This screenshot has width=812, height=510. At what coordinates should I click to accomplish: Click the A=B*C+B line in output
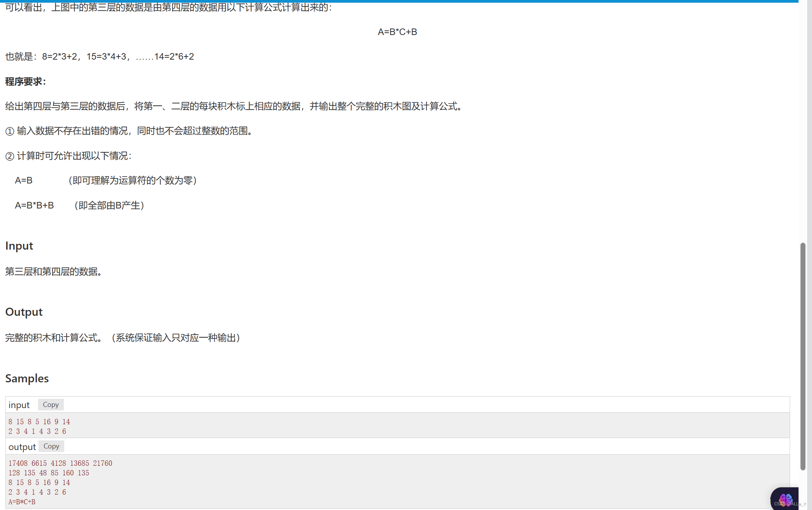[x=22, y=502]
